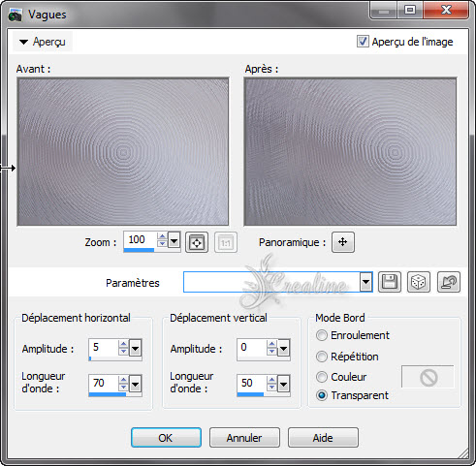
Task: Click the horizontal Longueur d'onde value field
Action: pos(104,383)
